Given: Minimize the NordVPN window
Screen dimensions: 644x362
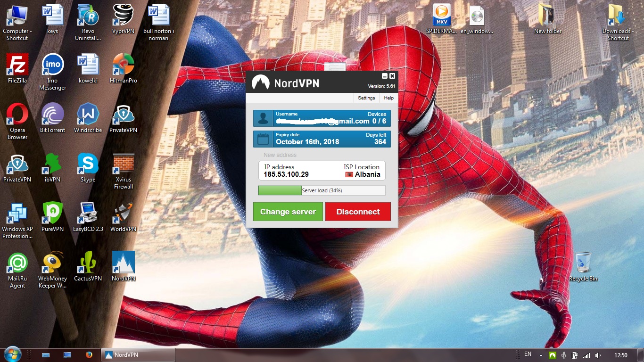Looking at the screenshot, I should pyautogui.click(x=385, y=76).
